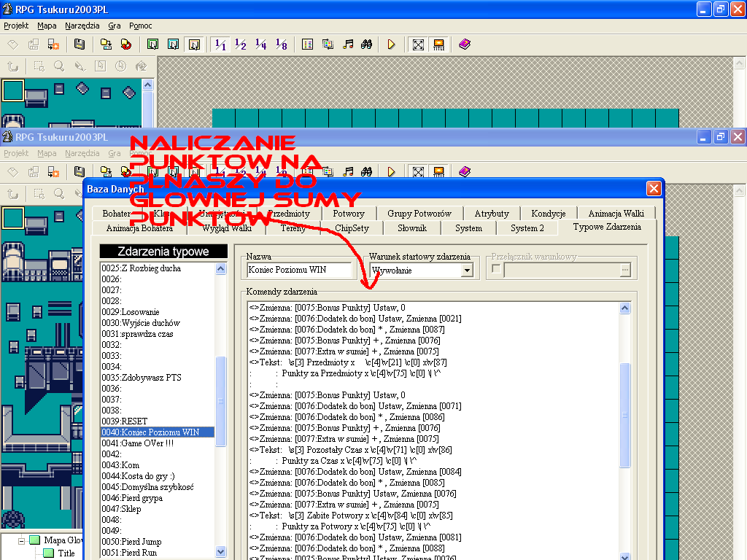Click the open project icon in the upper window toolbar
Viewport: 747px width, 560px height.
click(34, 44)
